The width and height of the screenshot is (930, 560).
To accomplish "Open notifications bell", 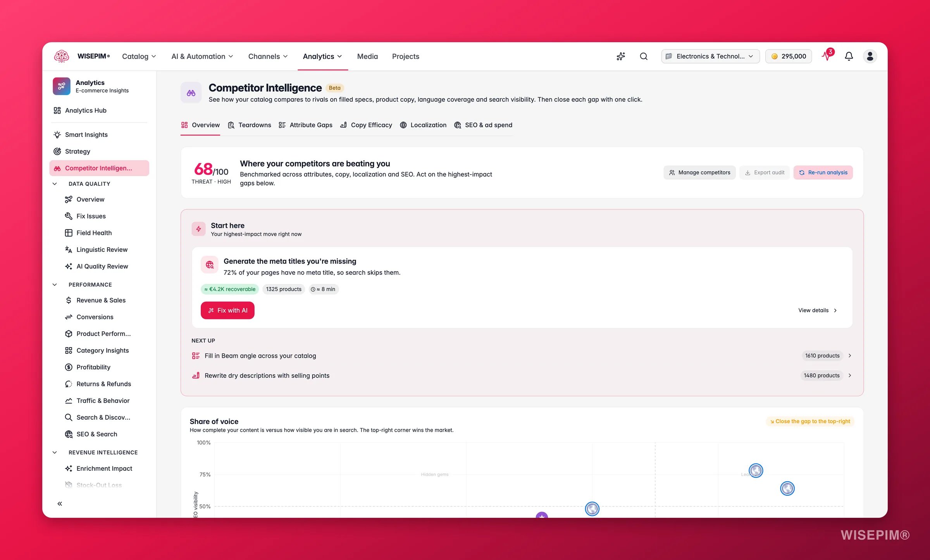I will (849, 56).
